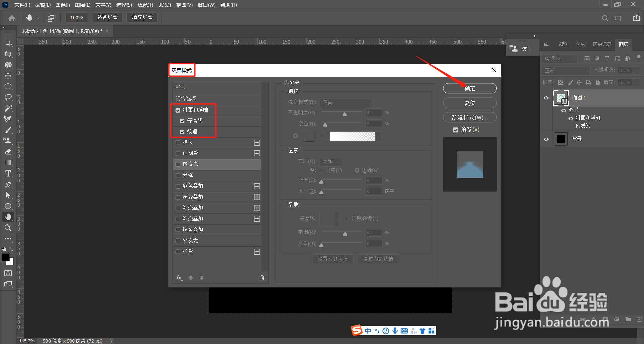Uncheck the Contour (等高线) checkbox
The image size is (644, 344).
[182, 121]
